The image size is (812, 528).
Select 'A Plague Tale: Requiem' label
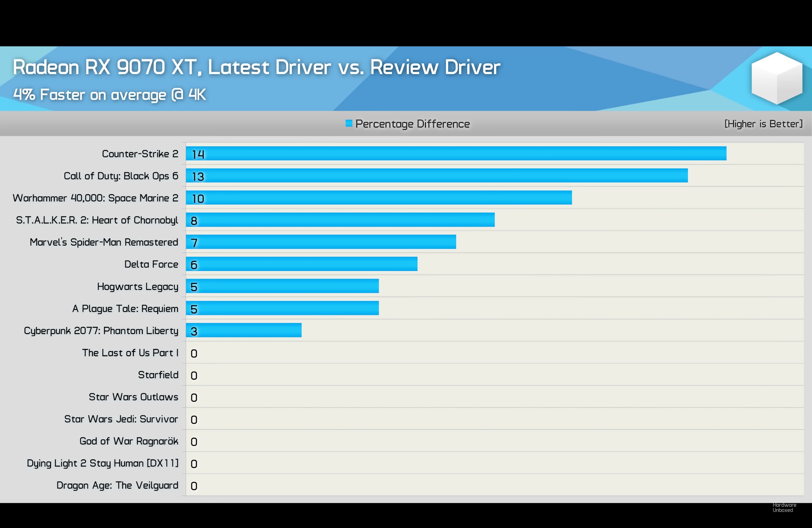point(125,308)
